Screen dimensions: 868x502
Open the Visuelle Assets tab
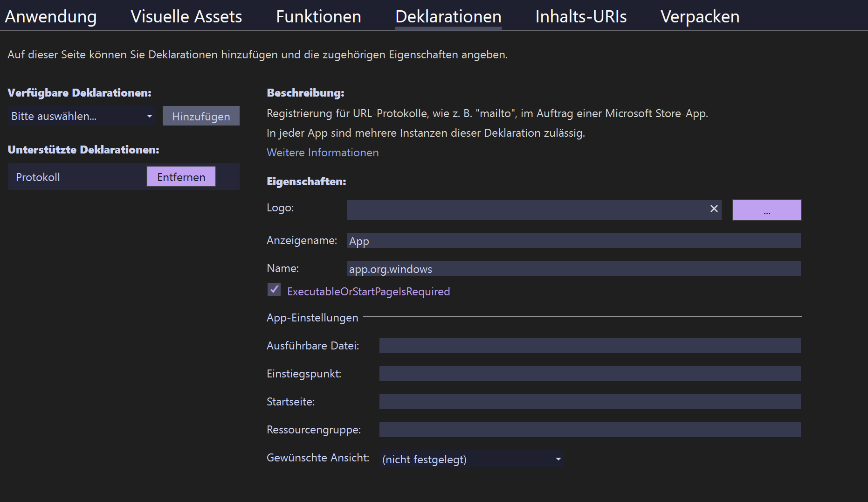[186, 16]
